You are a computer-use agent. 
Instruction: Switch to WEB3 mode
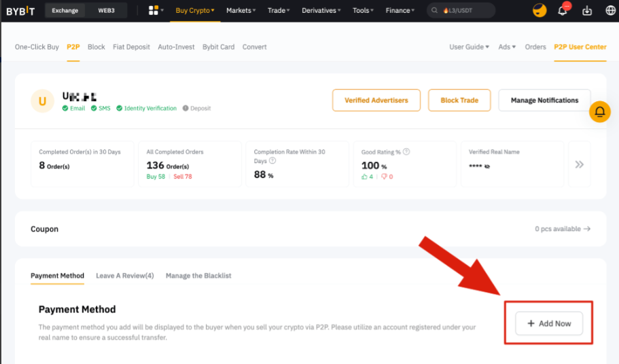(x=106, y=11)
